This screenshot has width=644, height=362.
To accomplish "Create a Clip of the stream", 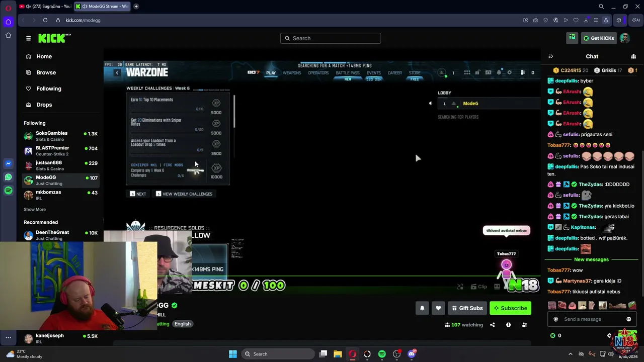I will [x=478, y=287].
